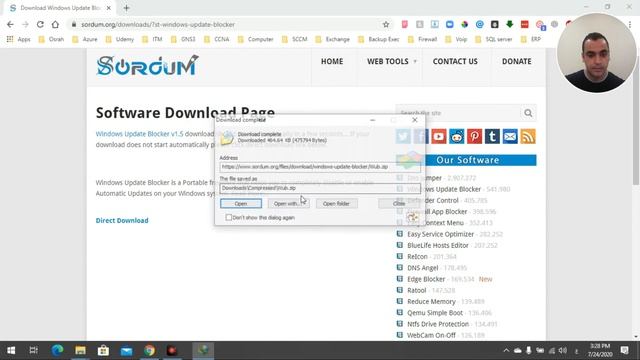
Task: Go to the browser home page icon
Action: pos(55,24)
